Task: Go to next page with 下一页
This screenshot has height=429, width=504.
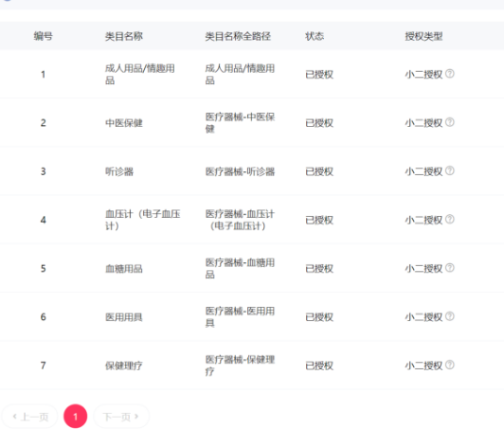Action: pyautogui.click(x=121, y=417)
